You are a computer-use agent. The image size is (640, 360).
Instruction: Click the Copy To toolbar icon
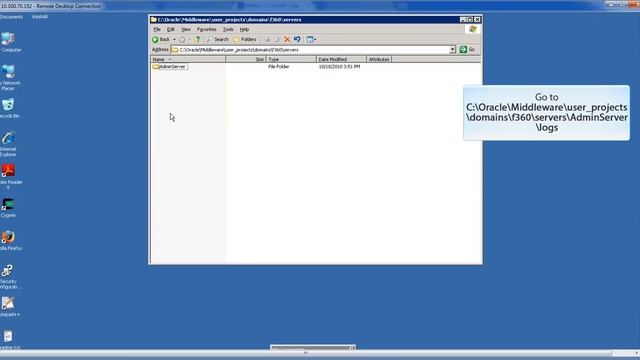[x=277, y=40]
